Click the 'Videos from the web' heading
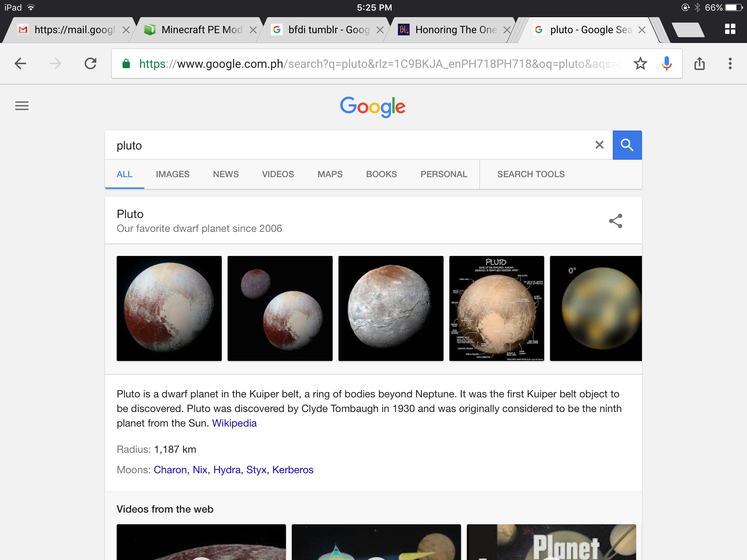747x560 pixels. coord(165,509)
